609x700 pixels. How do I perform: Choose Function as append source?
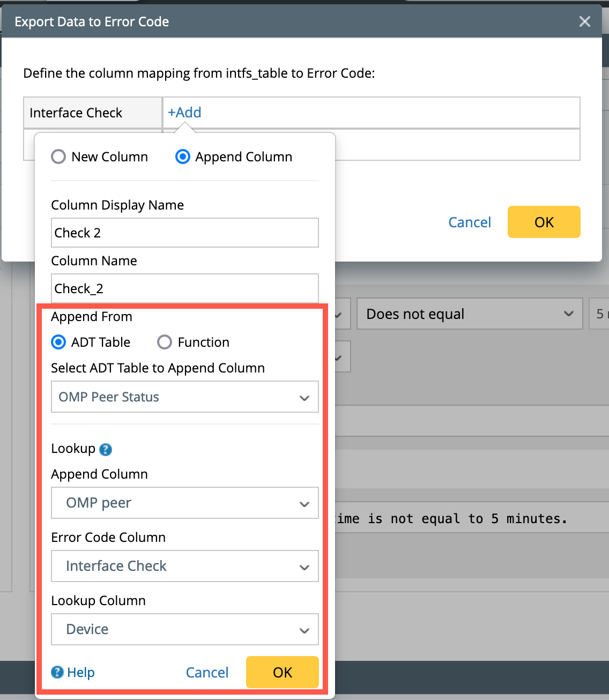(x=165, y=342)
